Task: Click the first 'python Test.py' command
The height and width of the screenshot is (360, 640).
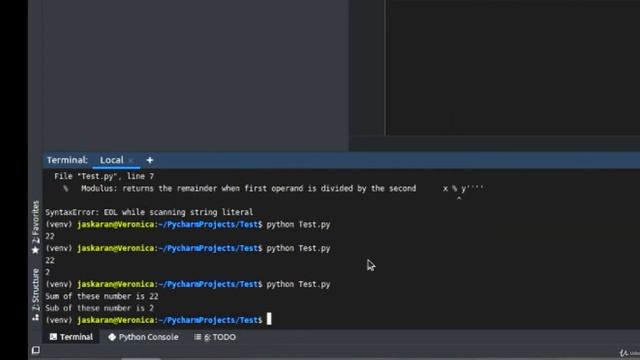Action: tap(298, 224)
